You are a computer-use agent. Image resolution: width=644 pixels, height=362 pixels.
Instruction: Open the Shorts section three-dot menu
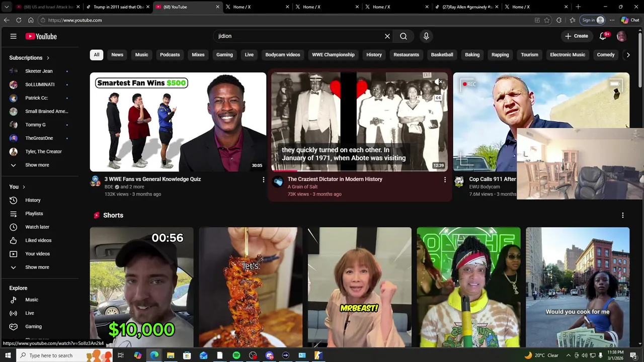(x=623, y=215)
